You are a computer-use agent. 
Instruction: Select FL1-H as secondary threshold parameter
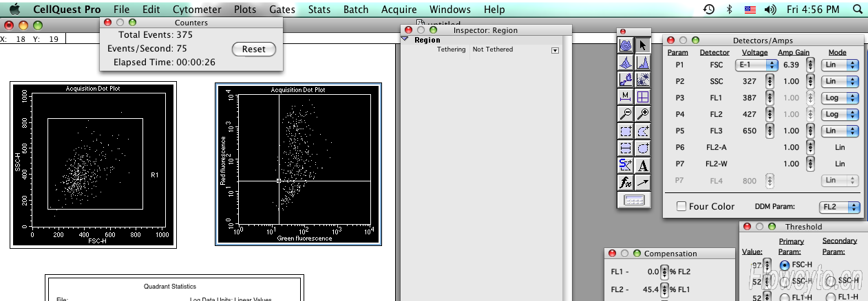tap(830, 297)
